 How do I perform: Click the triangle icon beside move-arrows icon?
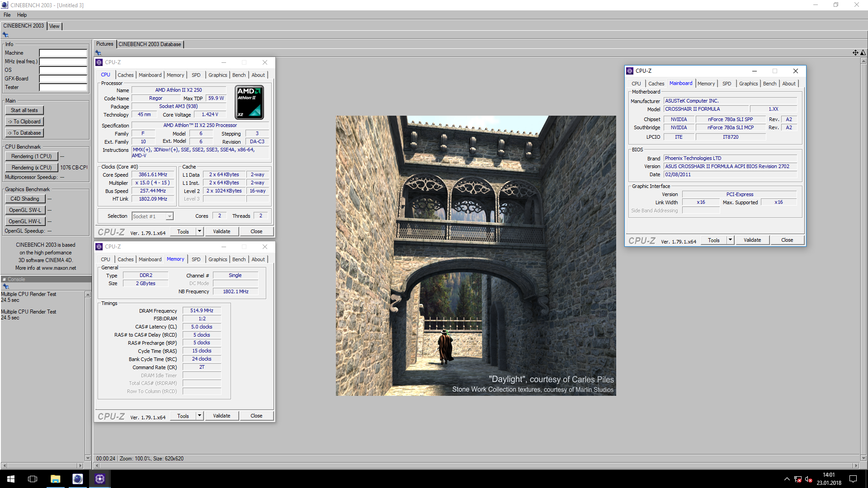[863, 52]
